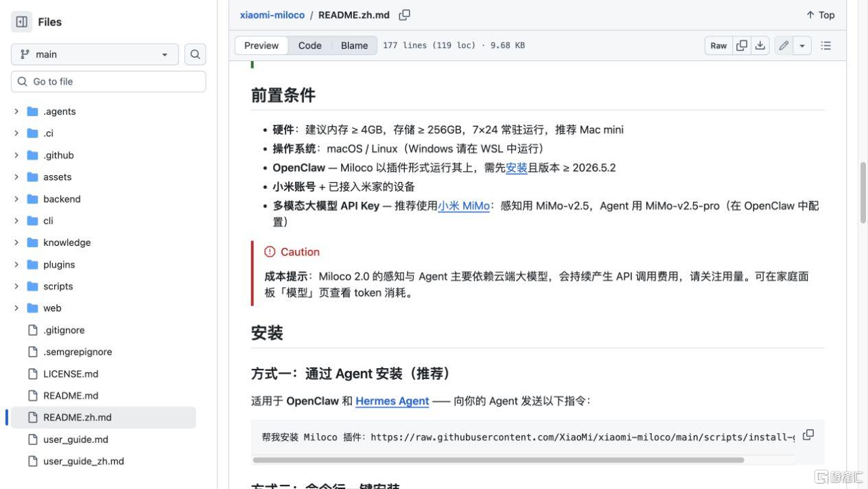
Task: Focus the Go to file field
Action: 108,82
